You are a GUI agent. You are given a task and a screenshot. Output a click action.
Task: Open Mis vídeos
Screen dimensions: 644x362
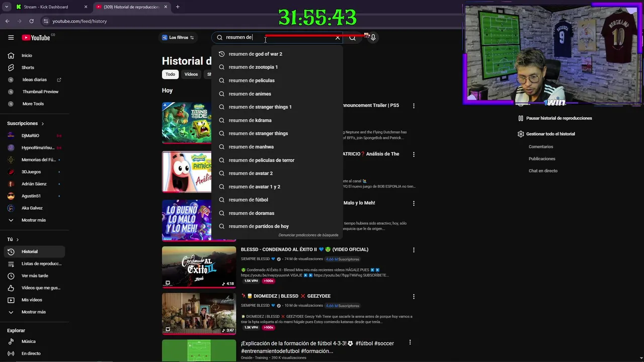(34, 300)
